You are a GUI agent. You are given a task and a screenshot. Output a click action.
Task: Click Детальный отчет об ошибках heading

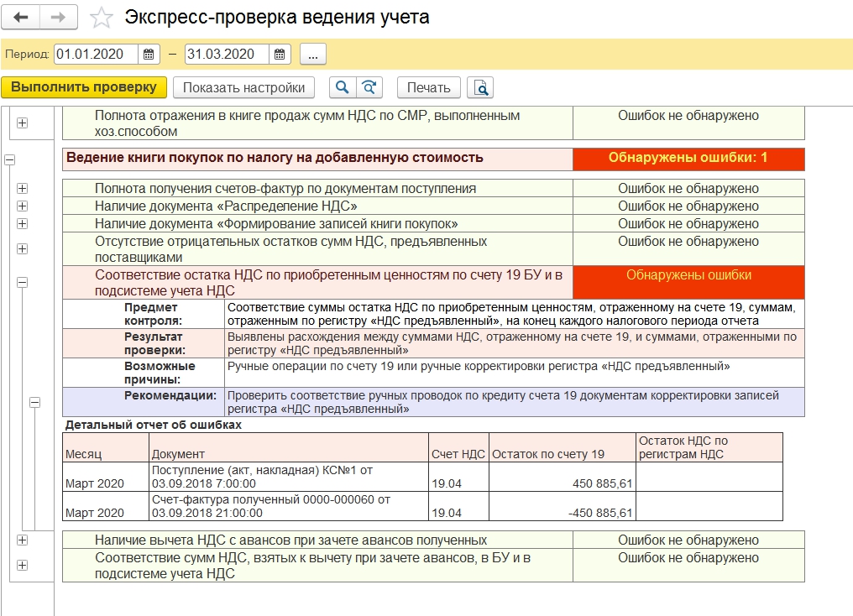tap(154, 425)
